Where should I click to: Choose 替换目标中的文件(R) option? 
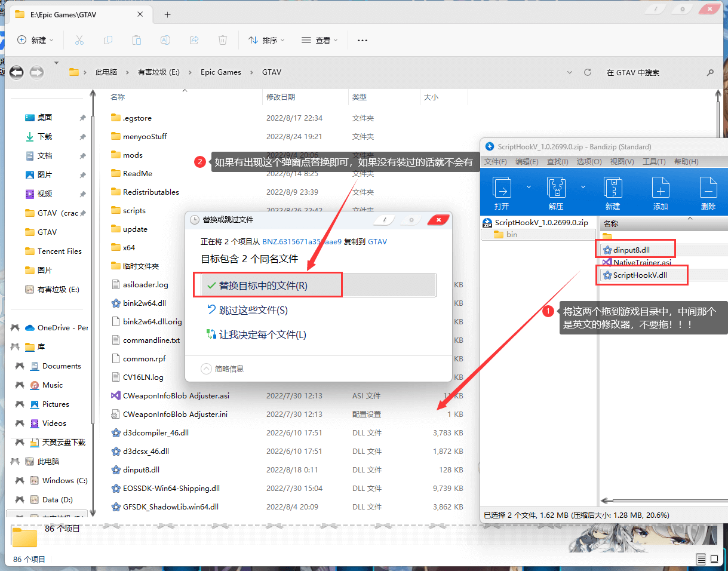(263, 285)
